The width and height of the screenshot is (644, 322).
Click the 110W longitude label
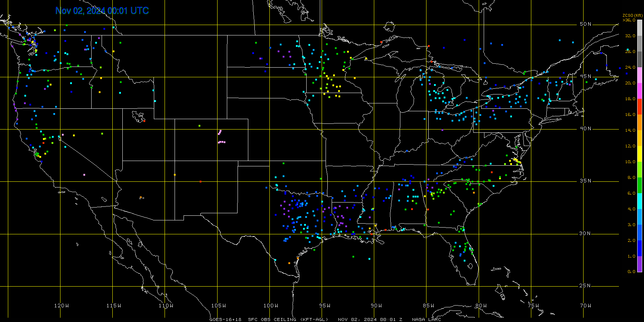(x=166, y=306)
